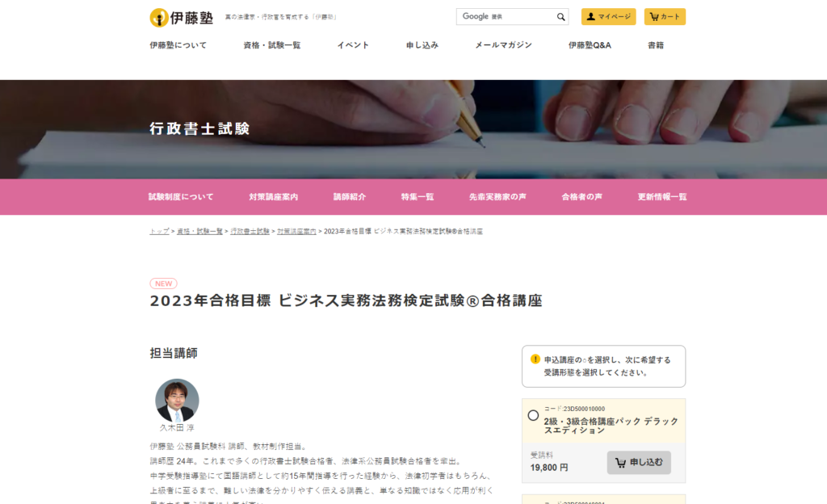Select 講師紹介 in pink bar
The width and height of the screenshot is (827, 504).
(x=349, y=196)
